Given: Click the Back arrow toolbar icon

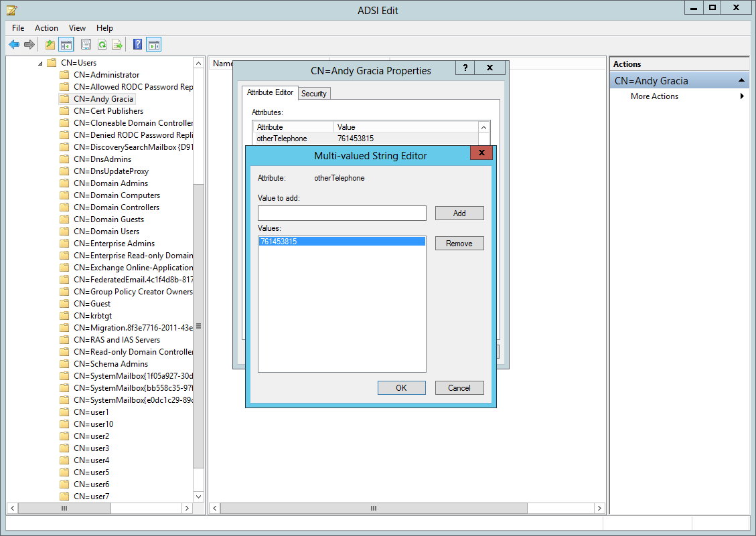Looking at the screenshot, I should click(x=14, y=45).
